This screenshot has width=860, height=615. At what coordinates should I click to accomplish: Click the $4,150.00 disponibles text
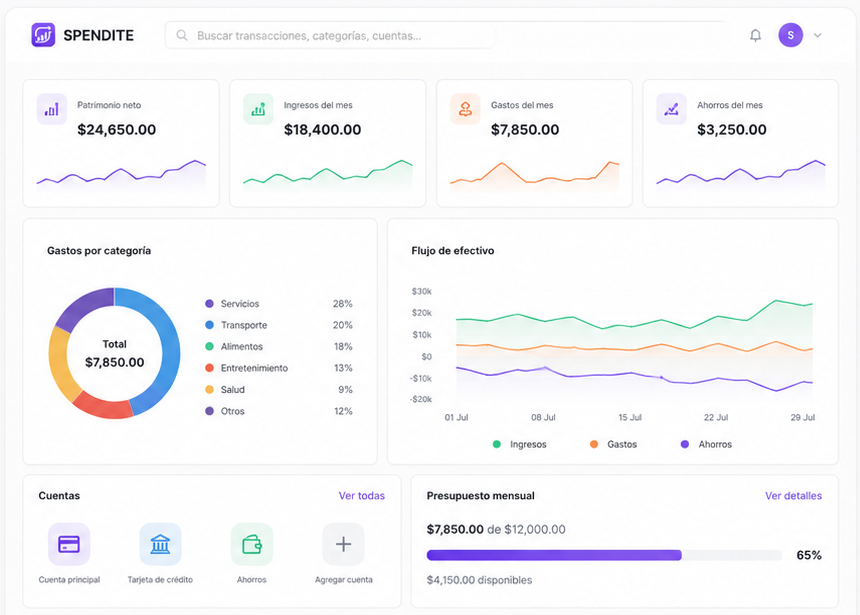[479, 580]
